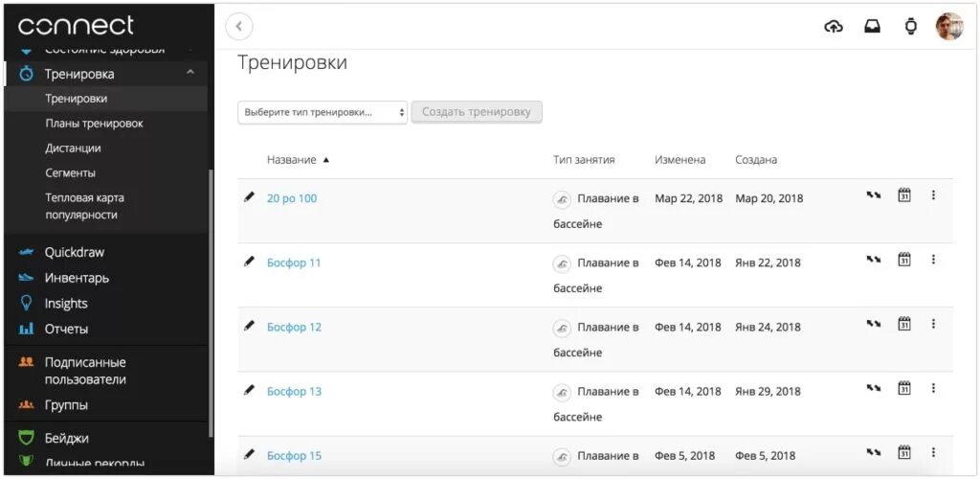Viewport: 980px width, 479px height.
Task: Open Планы тренировок in sidebar
Action: click(x=94, y=124)
